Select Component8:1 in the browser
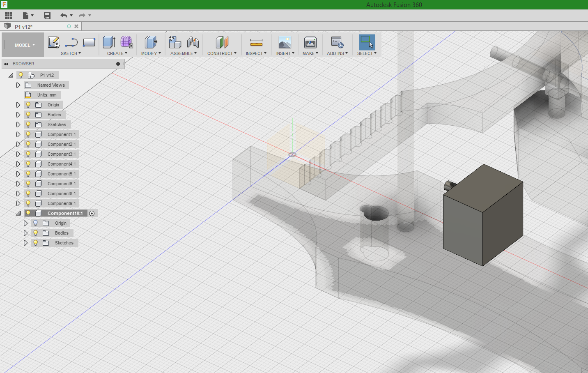This screenshot has height=373, width=588. coord(62,193)
